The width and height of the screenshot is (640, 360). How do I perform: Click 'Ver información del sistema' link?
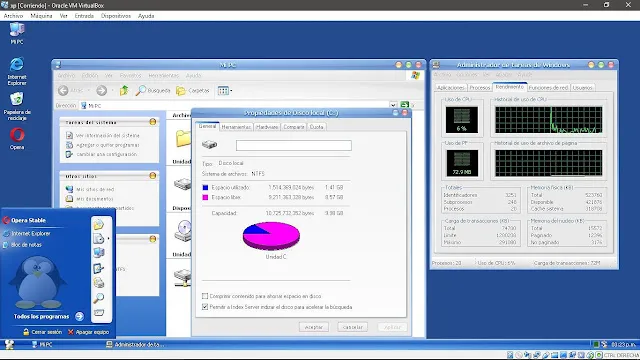coord(108,135)
